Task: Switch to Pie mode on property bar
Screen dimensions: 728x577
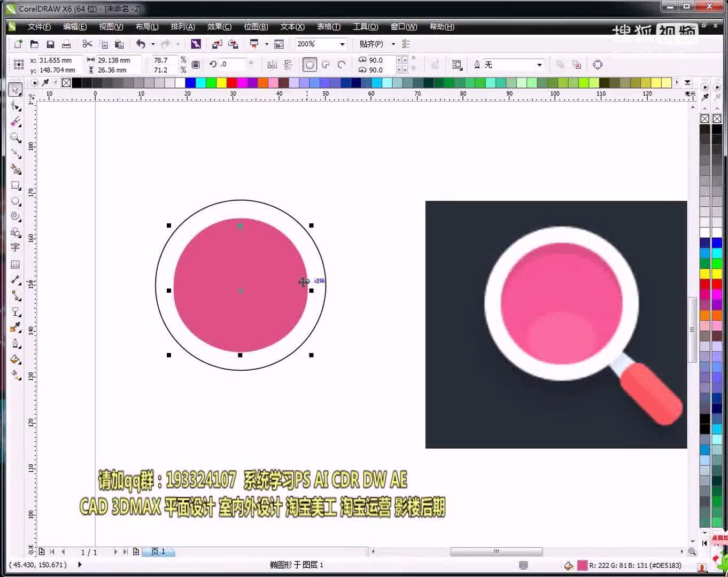Action: click(326, 64)
